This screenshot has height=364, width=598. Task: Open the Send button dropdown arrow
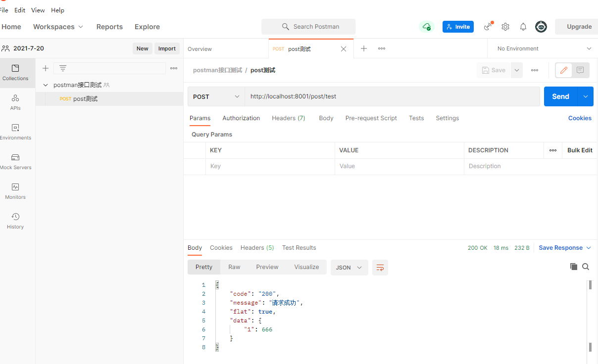point(586,96)
